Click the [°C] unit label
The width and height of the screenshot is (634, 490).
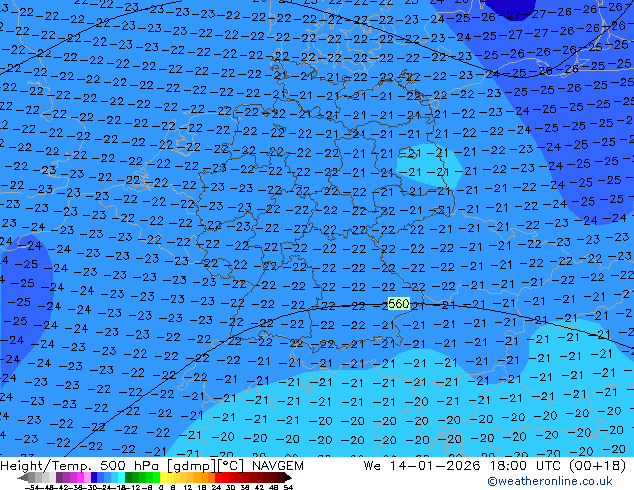click(x=231, y=466)
